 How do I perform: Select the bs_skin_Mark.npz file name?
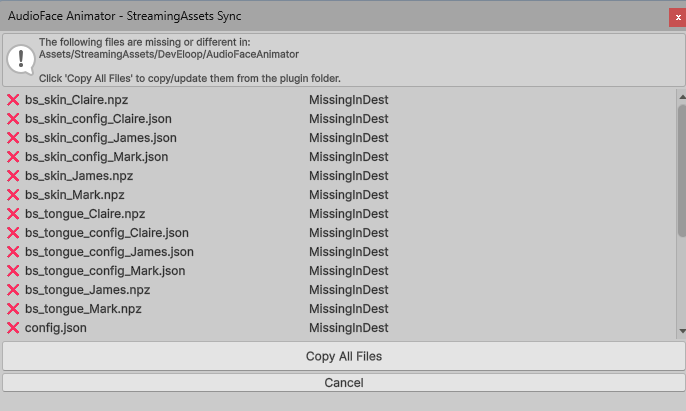pos(75,195)
